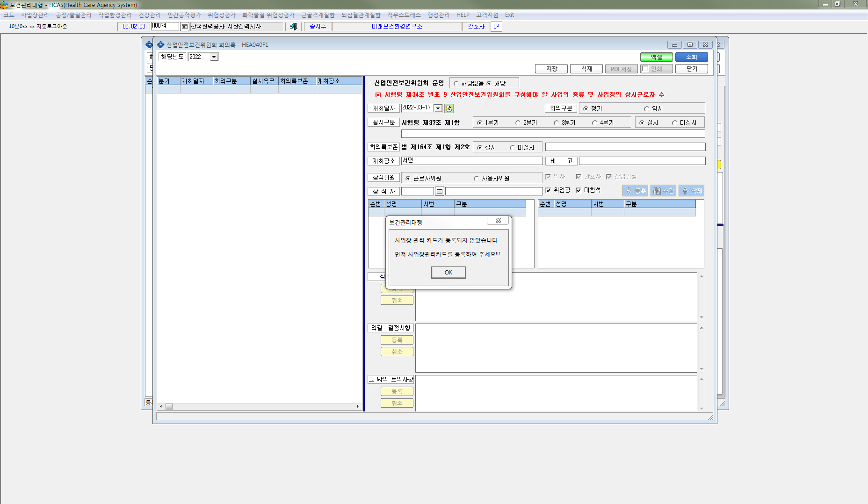The image size is (868, 504).
Task: Click the meeting list horizontal scrollbar thumb
Action: click(x=169, y=406)
